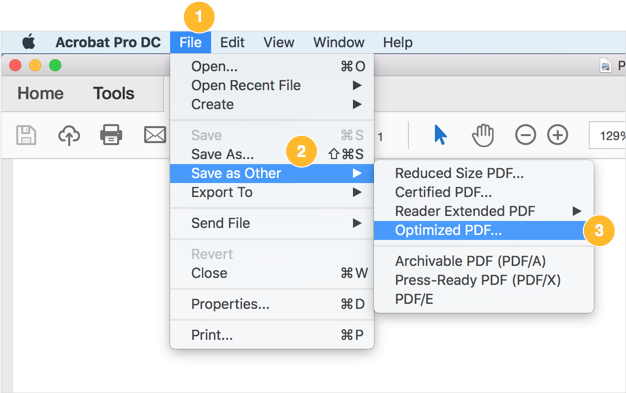This screenshot has width=626, height=393.
Task: Click the Save floppy disk icon
Action: pos(26,135)
